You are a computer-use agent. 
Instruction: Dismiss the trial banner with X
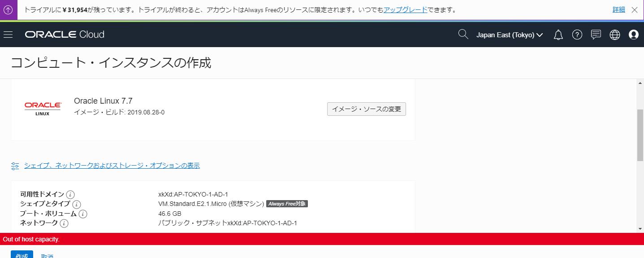coord(635,9)
